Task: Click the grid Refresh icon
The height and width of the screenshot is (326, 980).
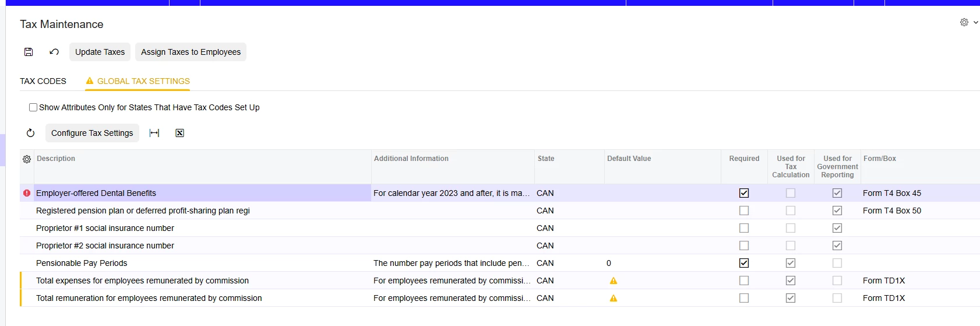Action: coord(31,133)
